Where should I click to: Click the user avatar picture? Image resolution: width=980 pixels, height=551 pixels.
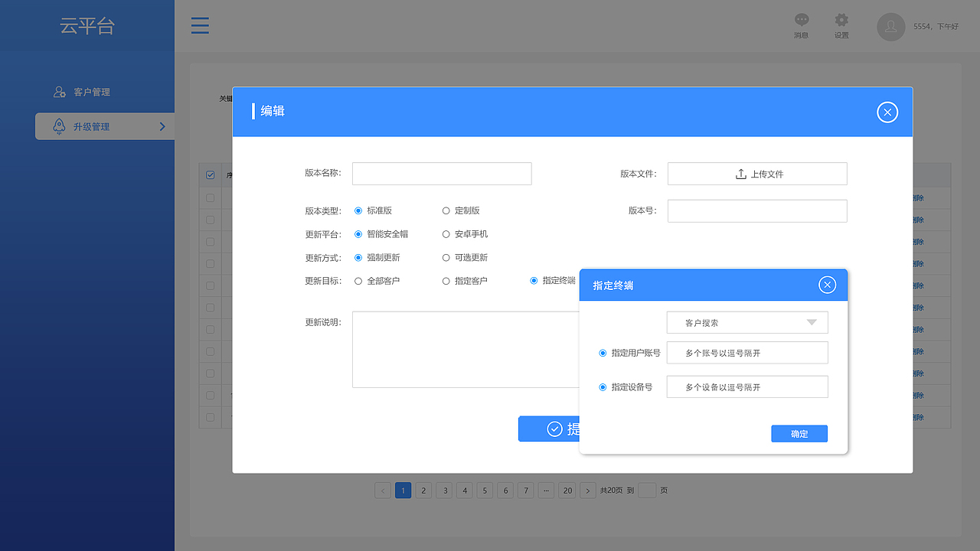(890, 27)
